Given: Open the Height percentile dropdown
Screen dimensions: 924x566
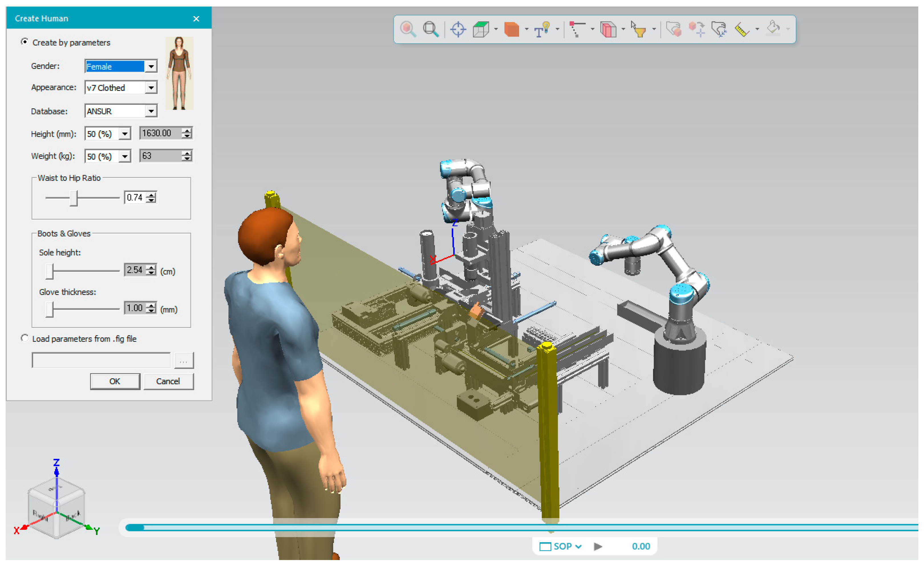Looking at the screenshot, I should point(125,133).
